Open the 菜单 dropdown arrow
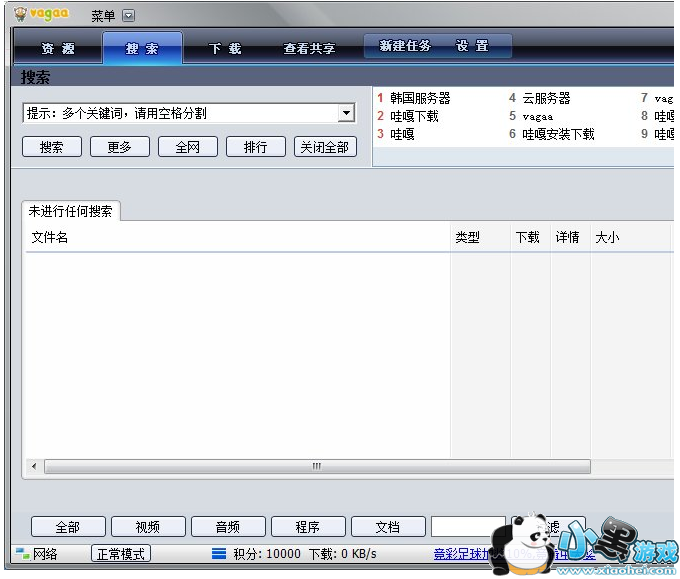This screenshot has width=680, height=579. (128, 16)
